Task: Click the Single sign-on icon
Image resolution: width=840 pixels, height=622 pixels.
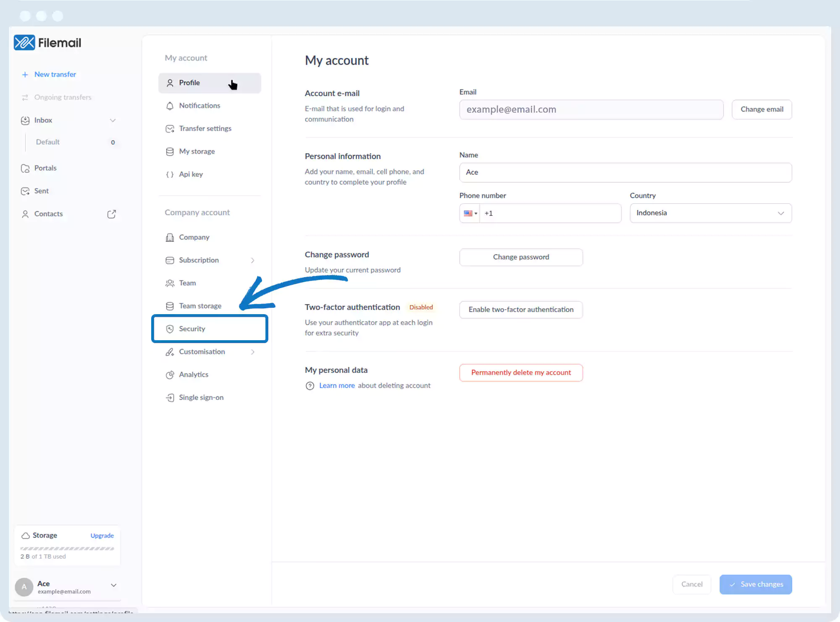Action: click(x=170, y=398)
